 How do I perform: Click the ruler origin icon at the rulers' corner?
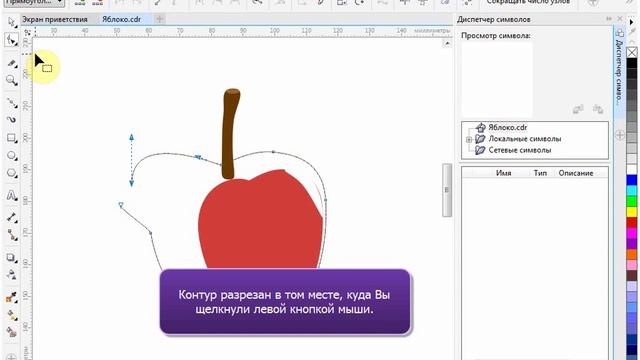point(27,32)
